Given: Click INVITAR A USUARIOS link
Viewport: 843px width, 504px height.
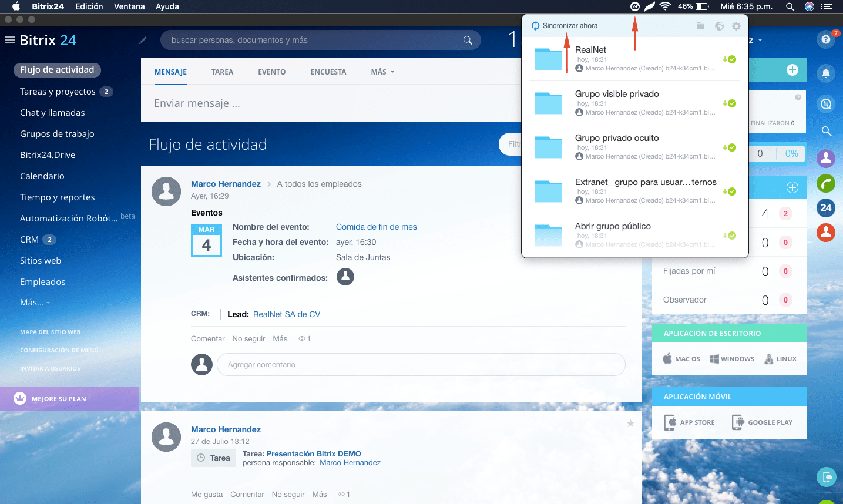Looking at the screenshot, I should pos(50,369).
